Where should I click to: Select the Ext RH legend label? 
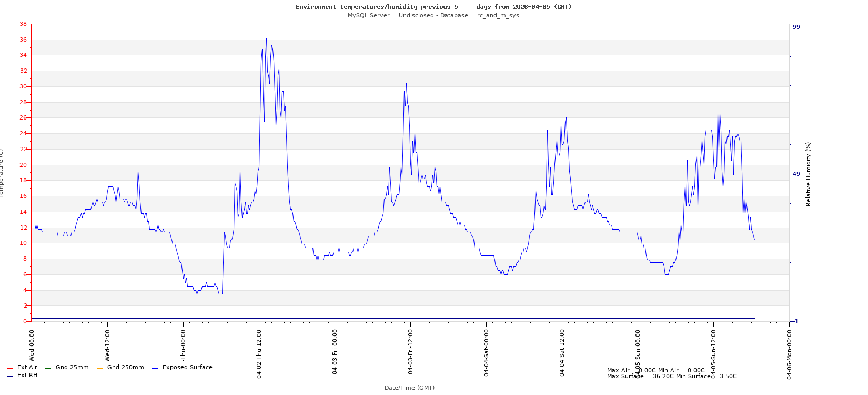click(27, 376)
